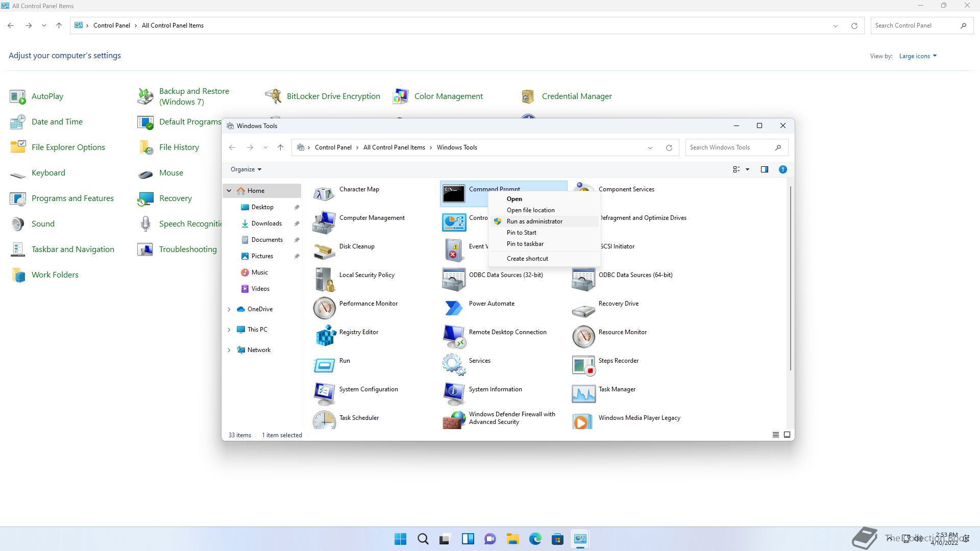Image resolution: width=980 pixels, height=551 pixels.
Task: Switch to details view in status bar
Action: 775,435
